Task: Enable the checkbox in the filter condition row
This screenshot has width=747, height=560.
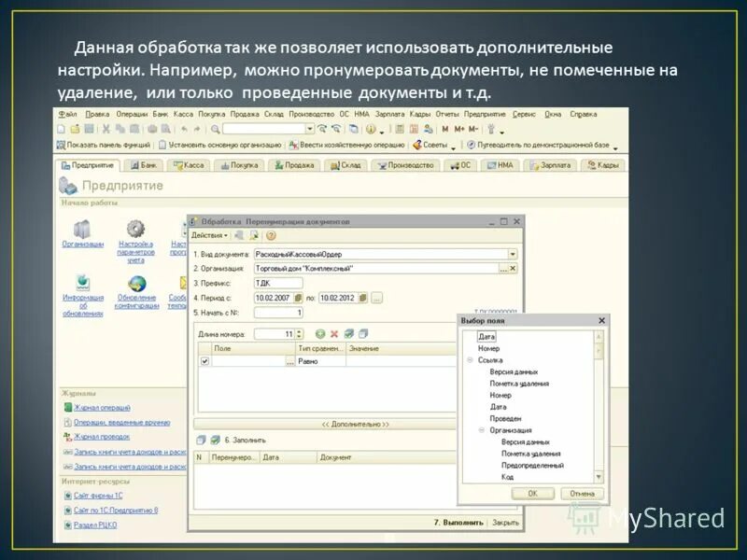Action: [x=204, y=361]
